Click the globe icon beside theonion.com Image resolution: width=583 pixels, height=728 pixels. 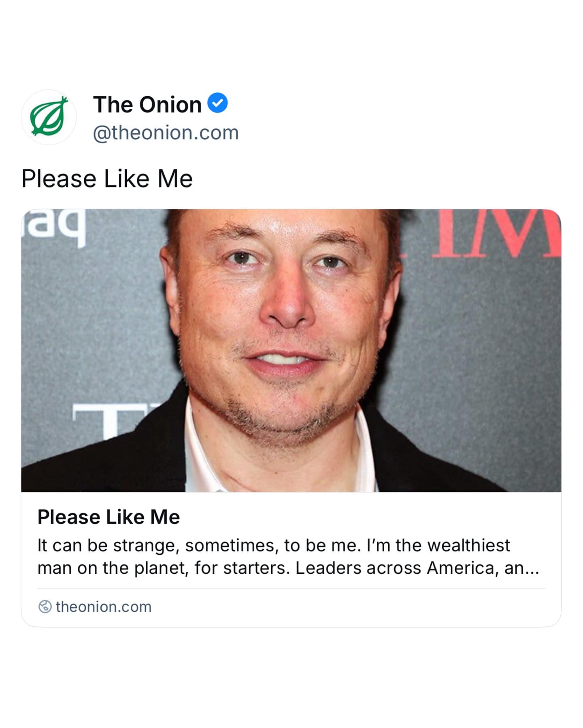(45, 607)
